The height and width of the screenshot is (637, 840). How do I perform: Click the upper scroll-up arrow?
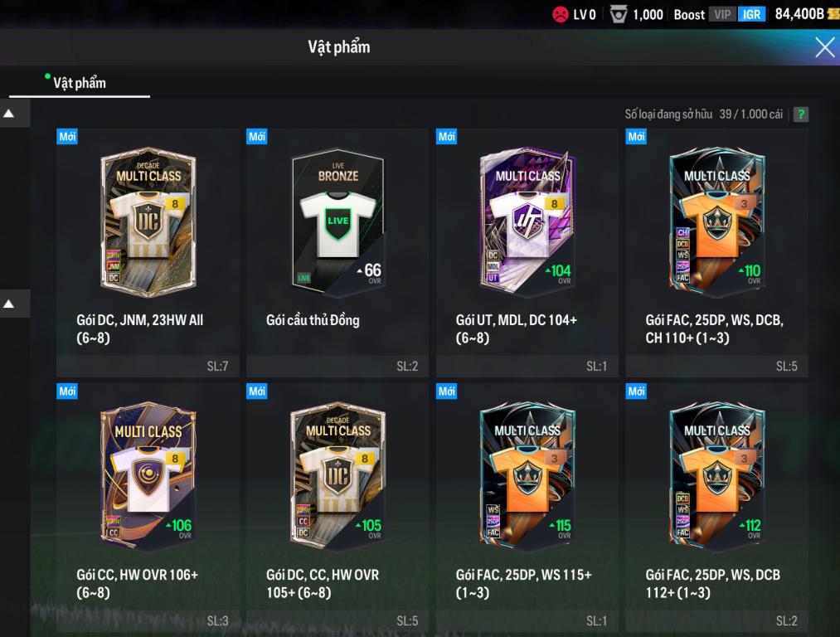point(9,114)
